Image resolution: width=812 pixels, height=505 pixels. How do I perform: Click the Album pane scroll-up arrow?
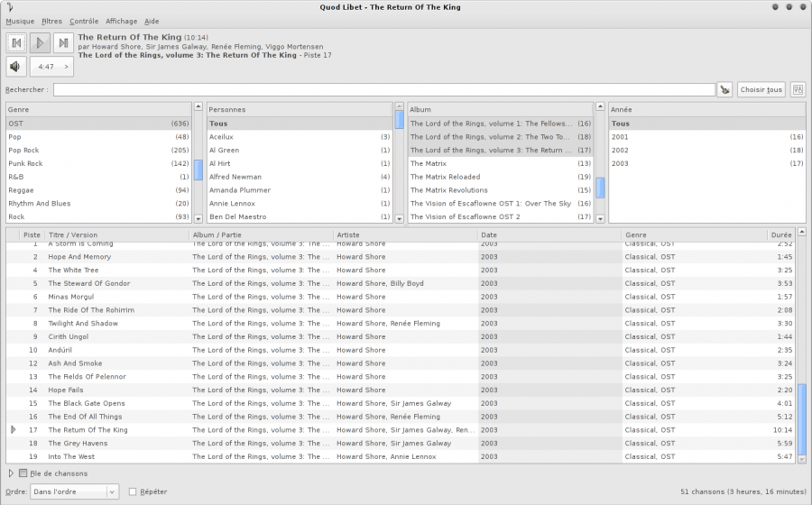(x=600, y=106)
